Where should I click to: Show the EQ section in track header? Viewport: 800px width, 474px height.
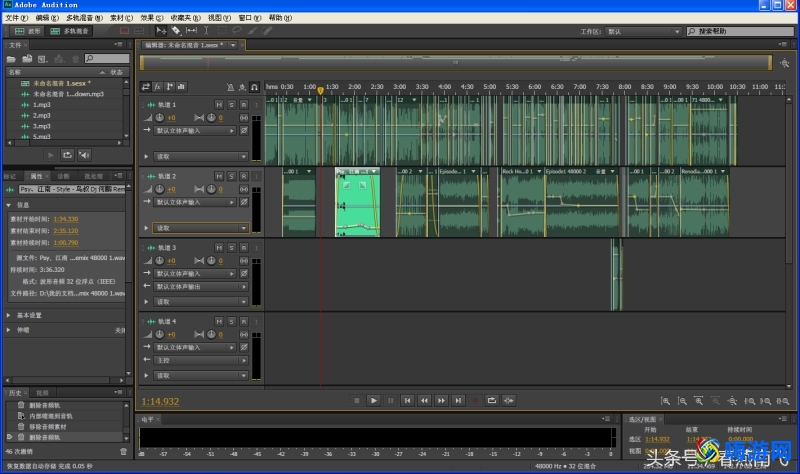point(181,87)
